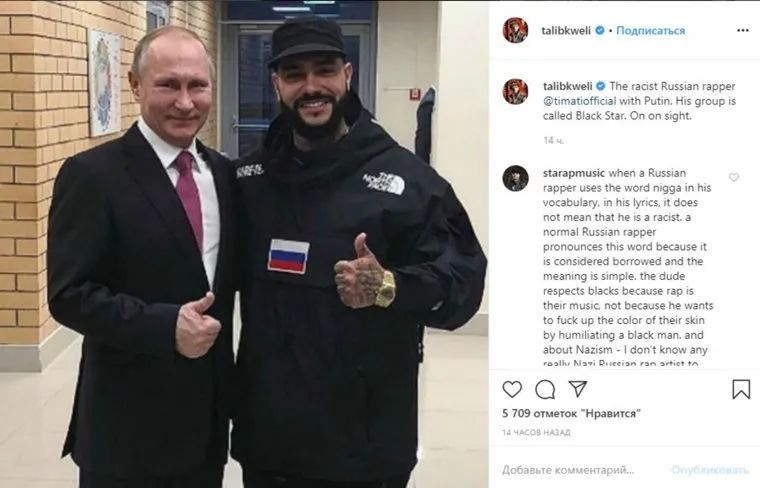This screenshot has width=760, height=488.
Task: Like the starapmusic comment with small heart
Action: (x=734, y=177)
